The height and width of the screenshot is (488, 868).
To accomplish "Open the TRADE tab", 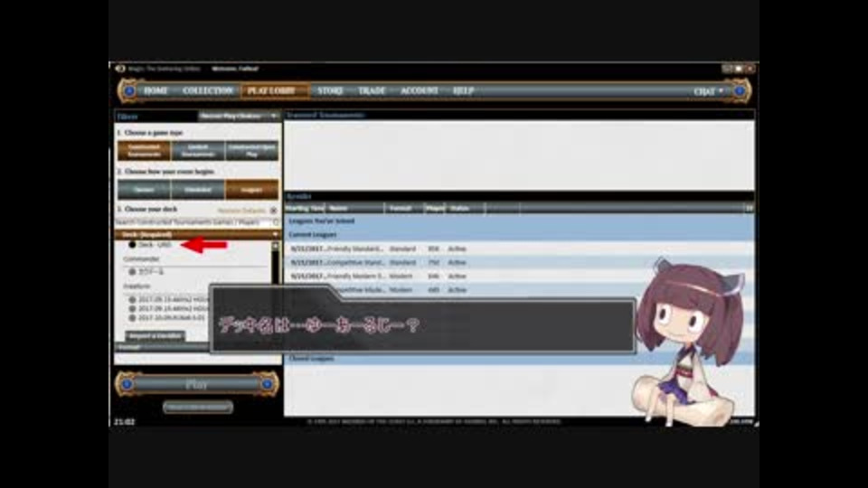I will coord(372,90).
